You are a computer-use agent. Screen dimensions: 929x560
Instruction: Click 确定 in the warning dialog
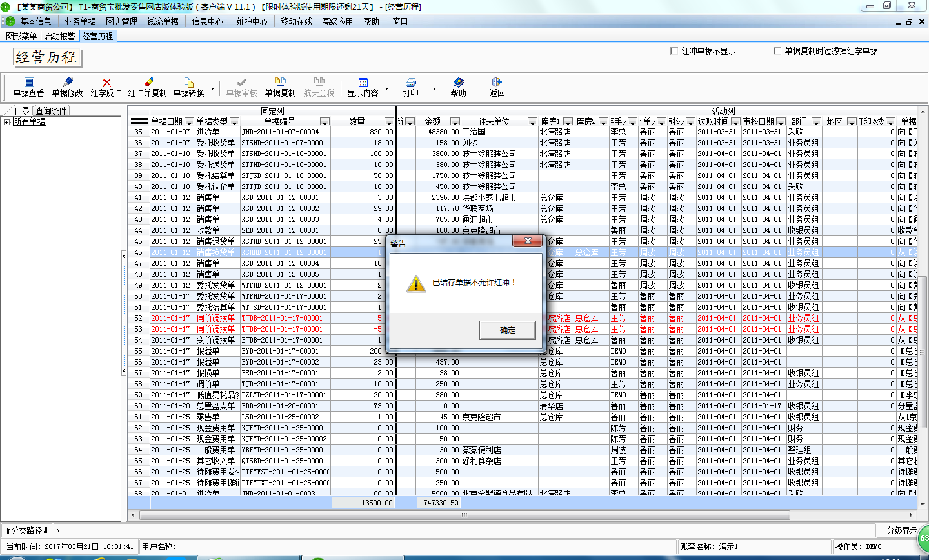[x=507, y=330]
